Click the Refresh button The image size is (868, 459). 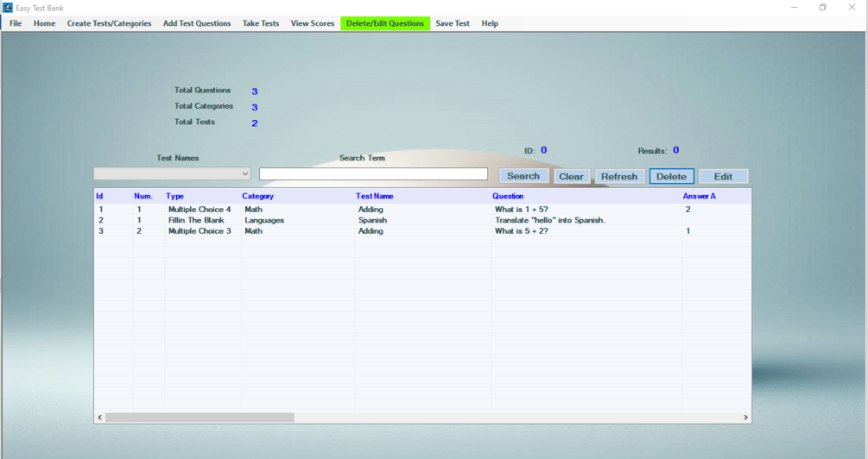[619, 176]
